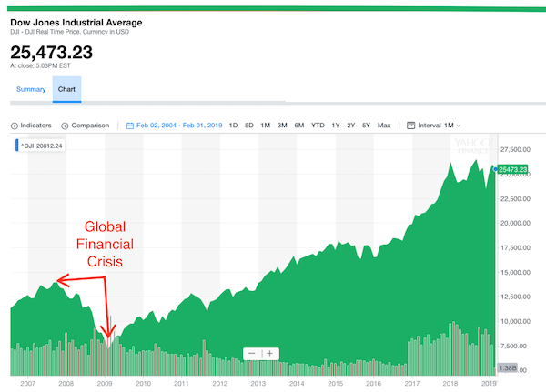Click the 1.38B volume label
The height and width of the screenshot is (392, 546).
tap(507, 368)
